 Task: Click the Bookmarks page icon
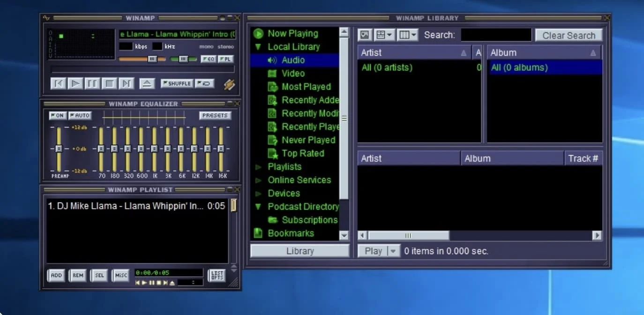click(x=258, y=233)
